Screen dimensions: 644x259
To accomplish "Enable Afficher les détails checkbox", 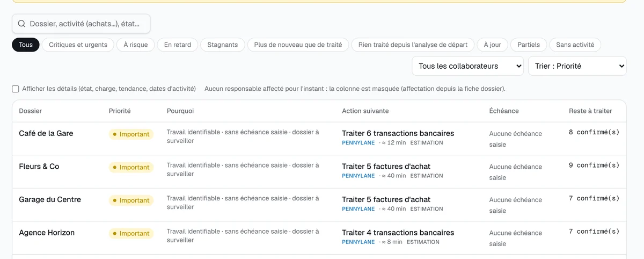I will [x=16, y=89].
